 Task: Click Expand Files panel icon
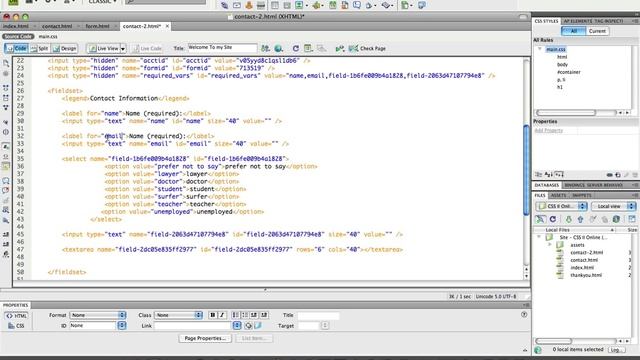(632, 219)
